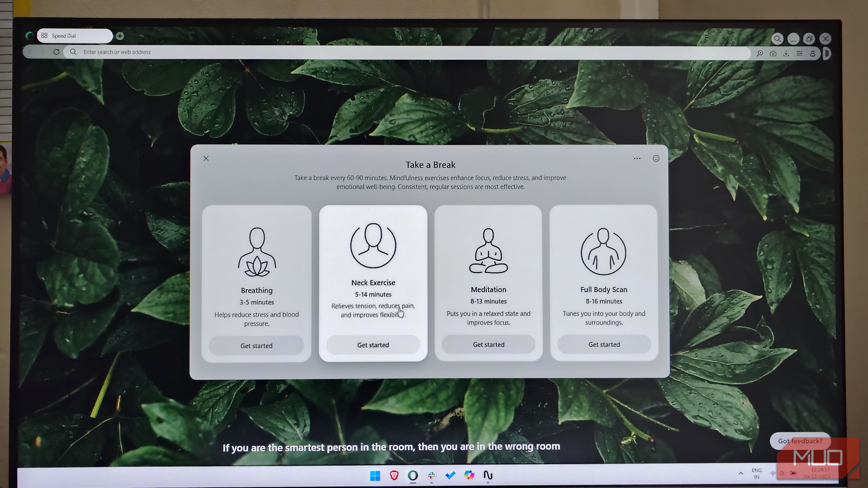Get started with Neck Exercise
Viewport: 868px width, 488px height.
(x=373, y=345)
